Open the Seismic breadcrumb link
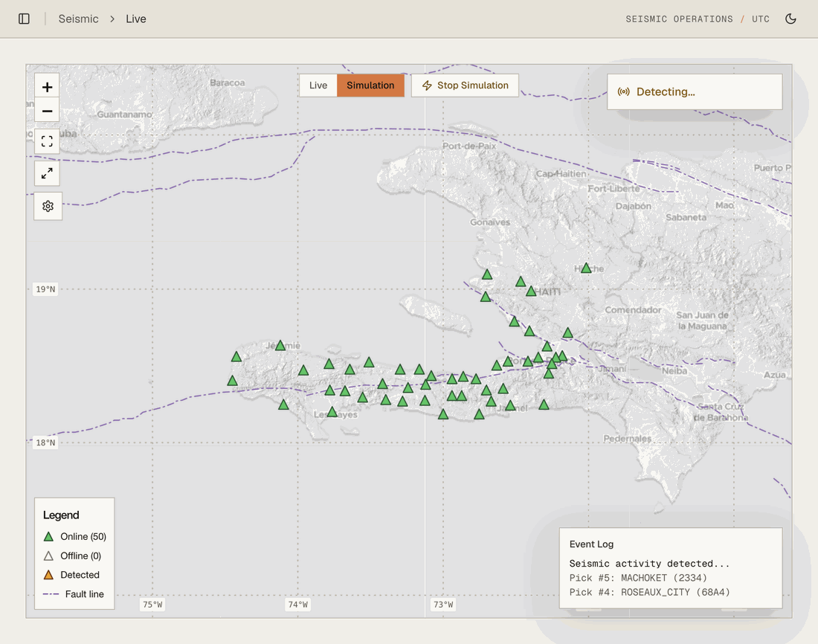818x644 pixels. click(x=78, y=19)
